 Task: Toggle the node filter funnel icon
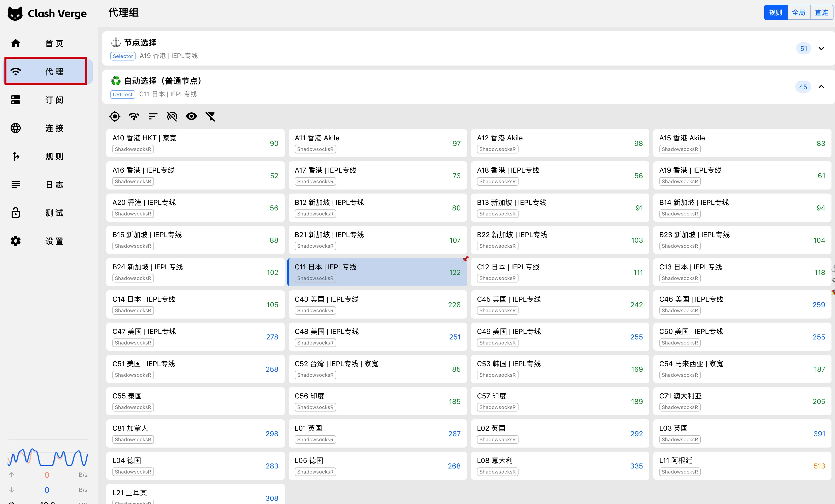[x=210, y=117]
